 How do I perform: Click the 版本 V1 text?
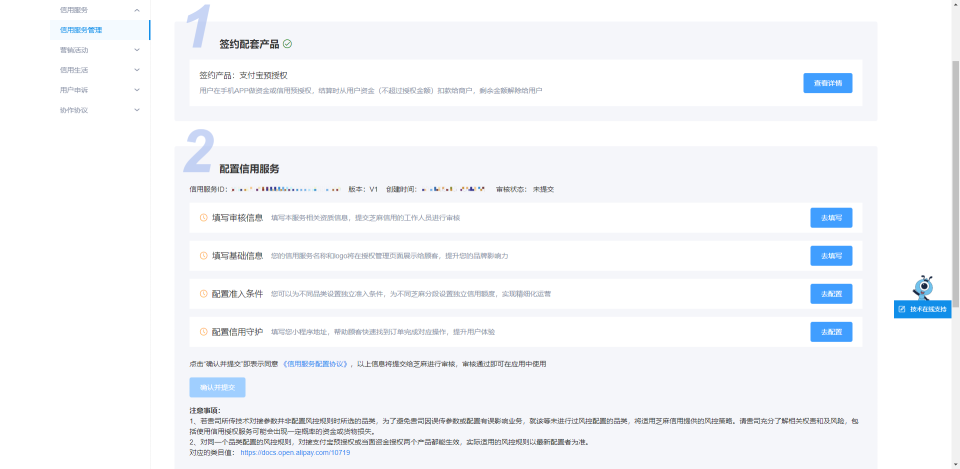pos(363,189)
